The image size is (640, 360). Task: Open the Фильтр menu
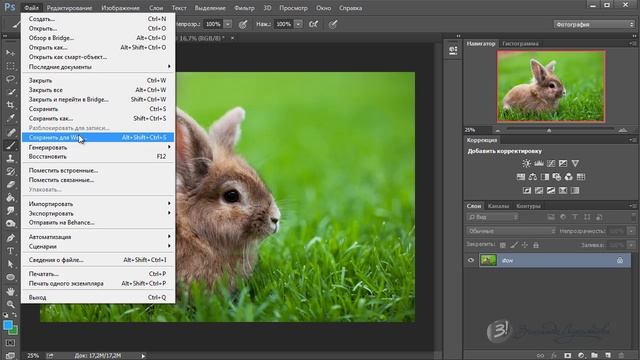click(244, 8)
